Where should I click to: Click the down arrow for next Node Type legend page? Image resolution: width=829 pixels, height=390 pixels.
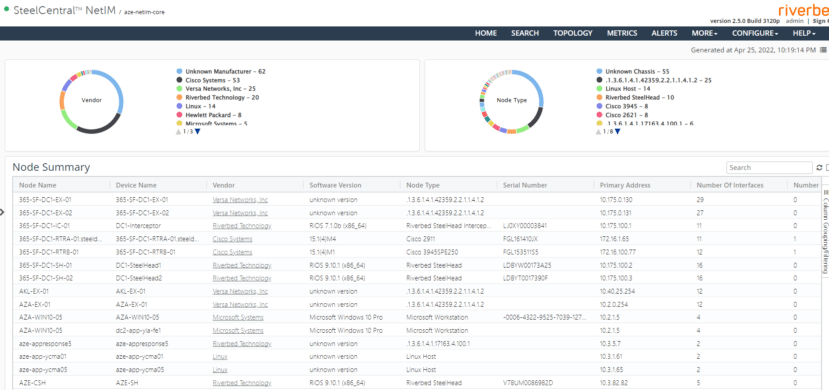pyautogui.click(x=617, y=132)
